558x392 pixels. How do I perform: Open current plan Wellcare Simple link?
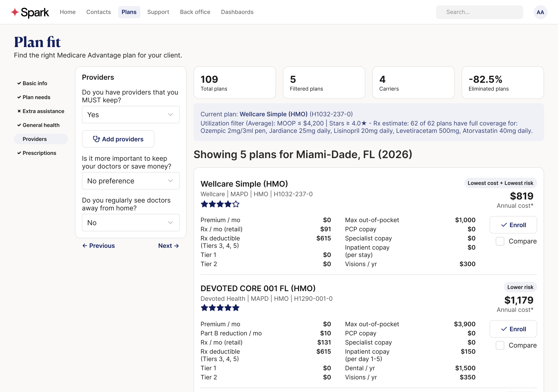point(273,114)
